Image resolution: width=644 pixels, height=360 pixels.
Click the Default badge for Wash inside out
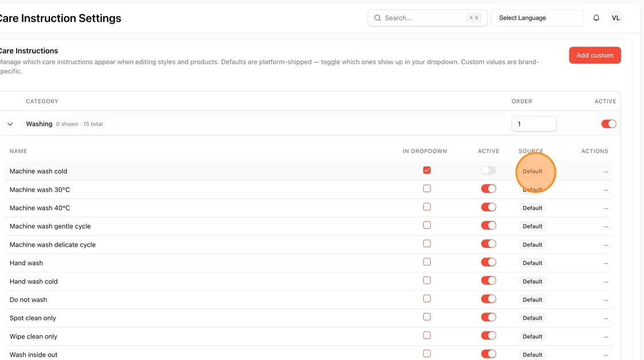point(532,355)
